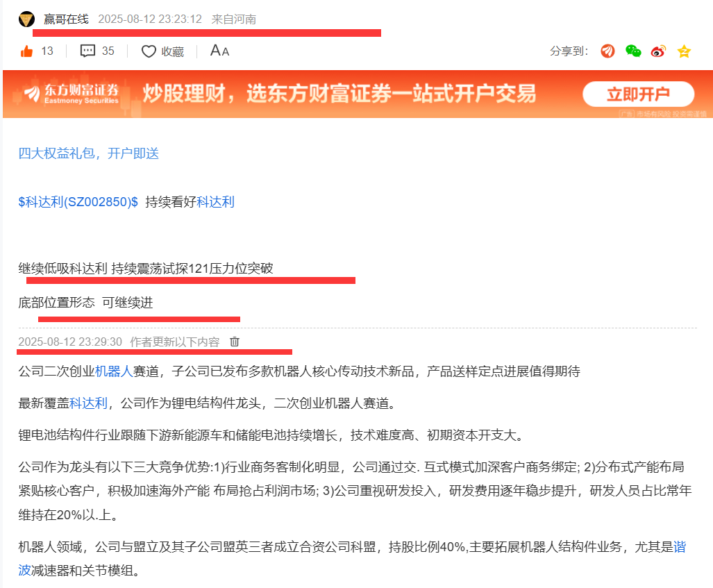The width and height of the screenshot is (713, 588).
Task: Click line 底部位置形态 可继续进
Action: (85, 303)
